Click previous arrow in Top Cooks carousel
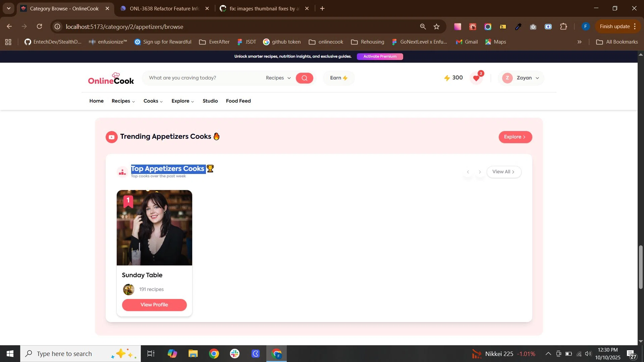The width and height of the screenshot is (644, 362). [x=468, y=172]
